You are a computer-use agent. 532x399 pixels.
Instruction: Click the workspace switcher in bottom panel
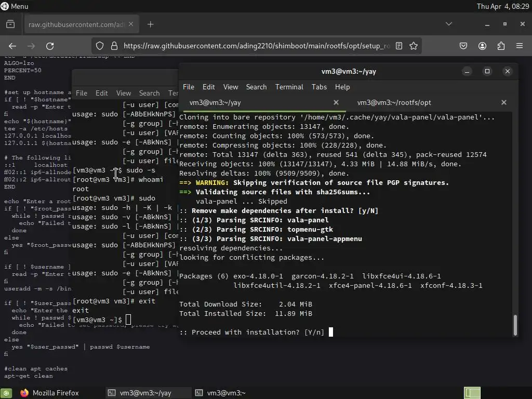click(472, 393)
